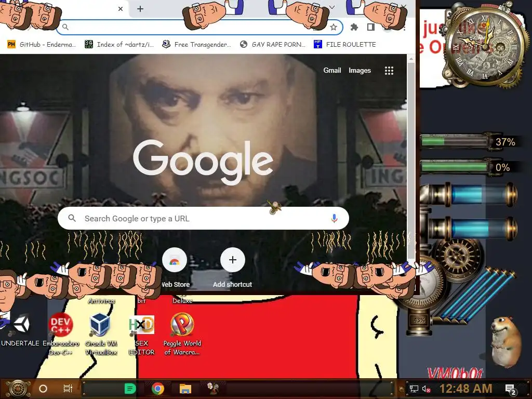Click the steampunk Start button

point(18,389)
